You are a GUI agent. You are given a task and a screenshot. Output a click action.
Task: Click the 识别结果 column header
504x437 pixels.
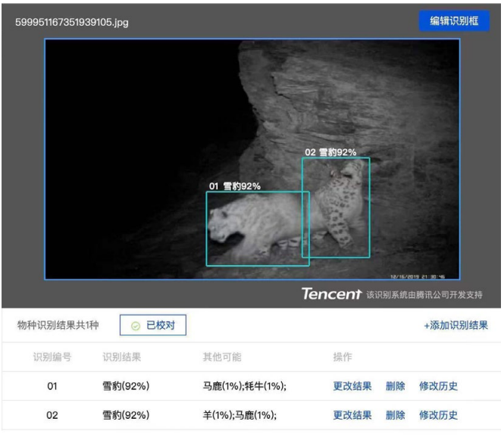click(x=121, y=357)
